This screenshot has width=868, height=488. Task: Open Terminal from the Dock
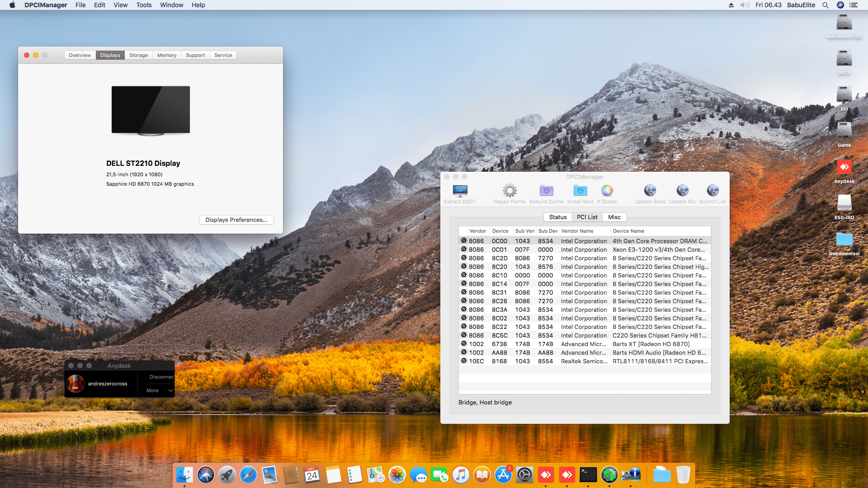pyautogui.click(x=588, y=475)
